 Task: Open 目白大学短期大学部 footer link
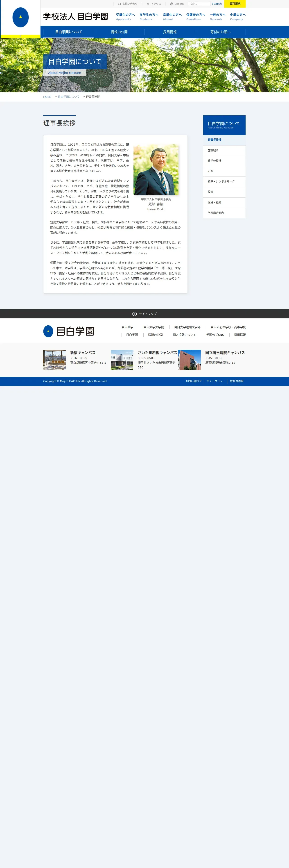click(x=187, y=327)
